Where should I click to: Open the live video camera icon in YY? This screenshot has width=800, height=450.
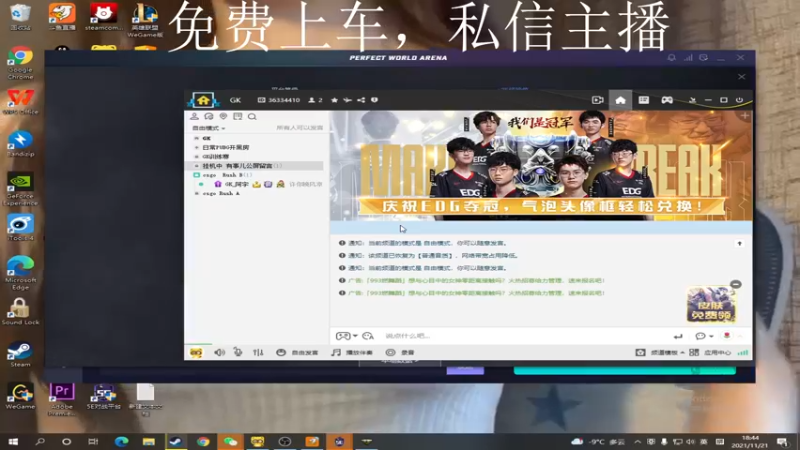coord(597,100)
